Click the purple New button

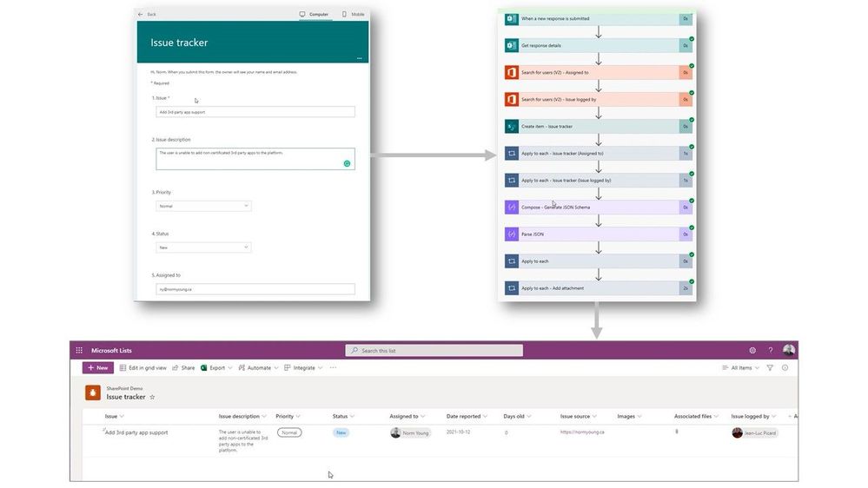pyautogui.click(x=98, y=367)
